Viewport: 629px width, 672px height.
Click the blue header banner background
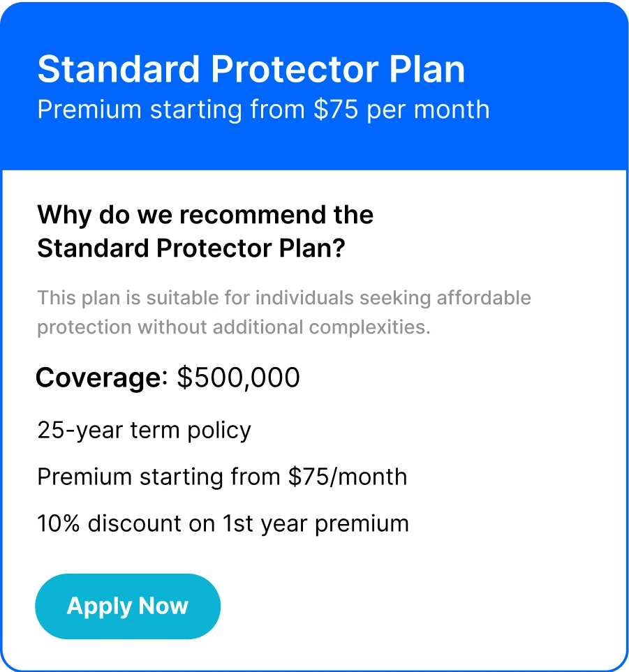[x=314, y=86]
